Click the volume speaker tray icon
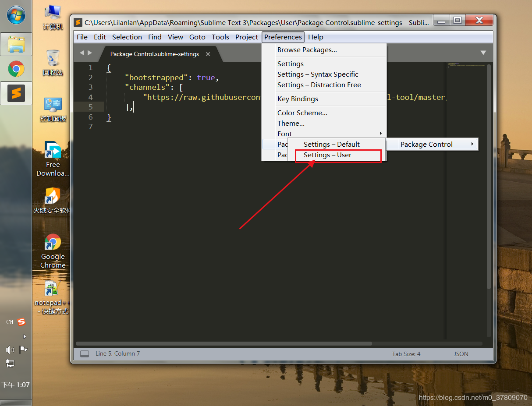 pyautogui.click(x=10, y=350)
